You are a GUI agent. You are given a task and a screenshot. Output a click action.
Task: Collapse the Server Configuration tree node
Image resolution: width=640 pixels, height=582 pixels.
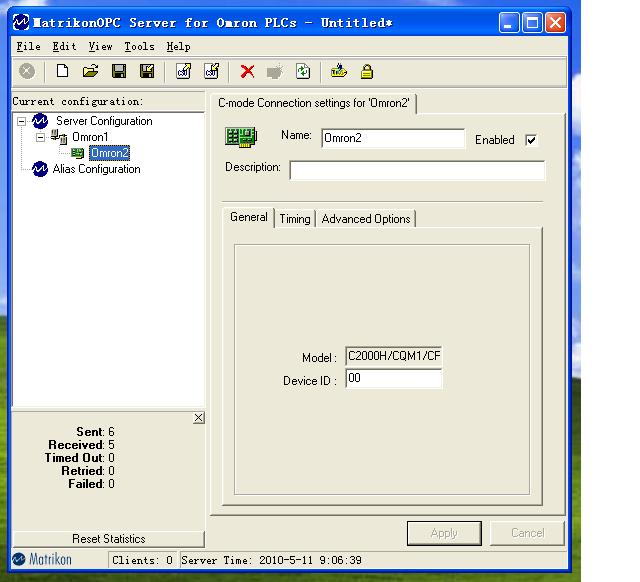pyautogui.click(x=21, y=121)
